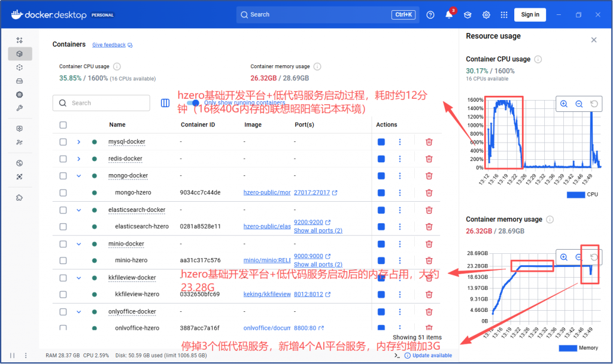Sort containers by Name column
This screenshot has width=613, height=364.
click(117, 125)
